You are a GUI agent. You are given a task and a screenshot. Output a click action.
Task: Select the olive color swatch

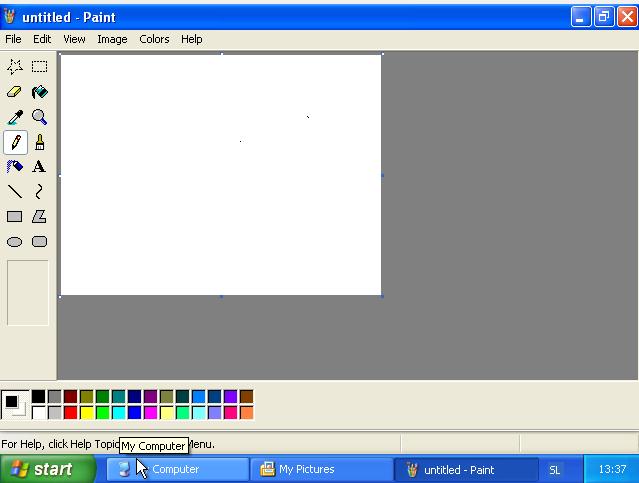pyautogui.click(x=86, y=396)
